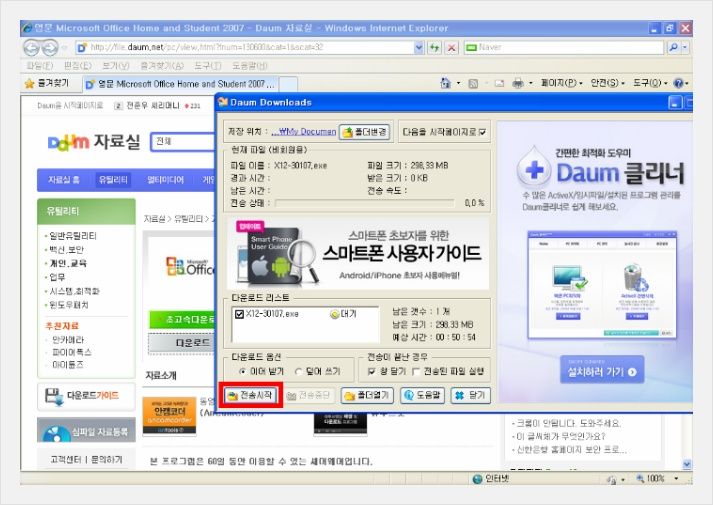Screen dimensions: 713x505
Task: Open the 도구(O) command bar dropdown
Action: [650, 83]
